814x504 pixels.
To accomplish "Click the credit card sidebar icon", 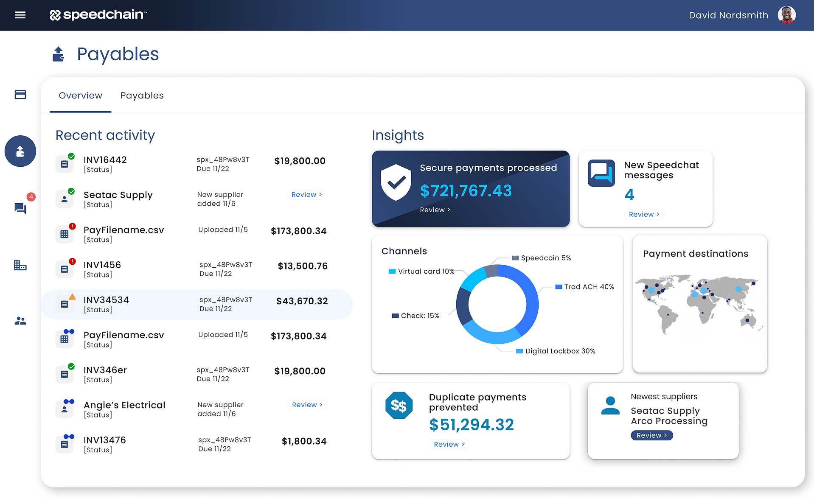I will click(x=20, y=95).
